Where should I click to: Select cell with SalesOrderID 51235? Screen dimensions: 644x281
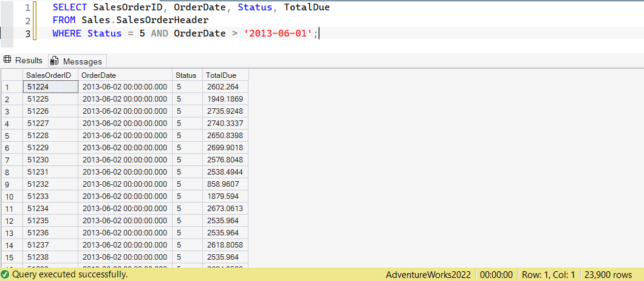click(x=50, y=221)
